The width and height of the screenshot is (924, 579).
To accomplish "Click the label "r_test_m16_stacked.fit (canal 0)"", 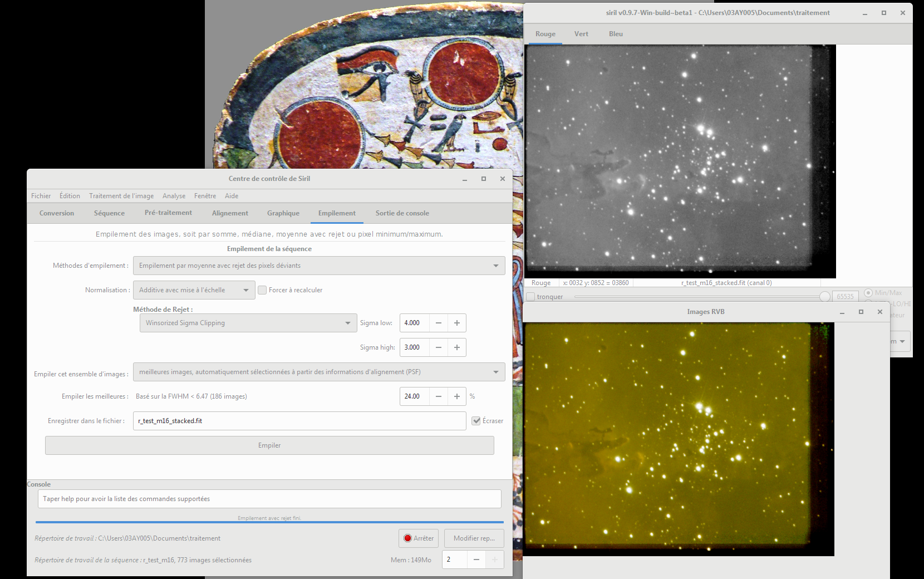I will tap(726, 283).
